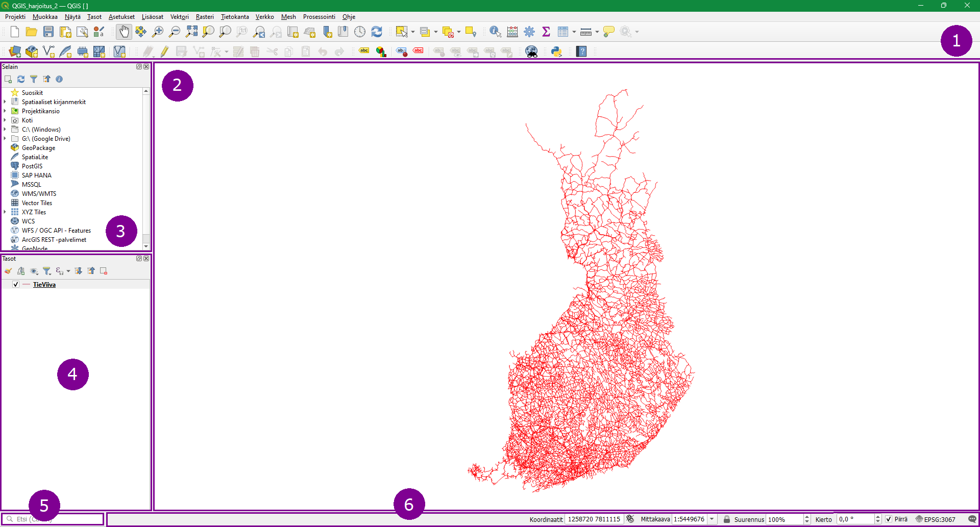Open the Python console
This screenshot has height=527, width=980.
point(556,52)
